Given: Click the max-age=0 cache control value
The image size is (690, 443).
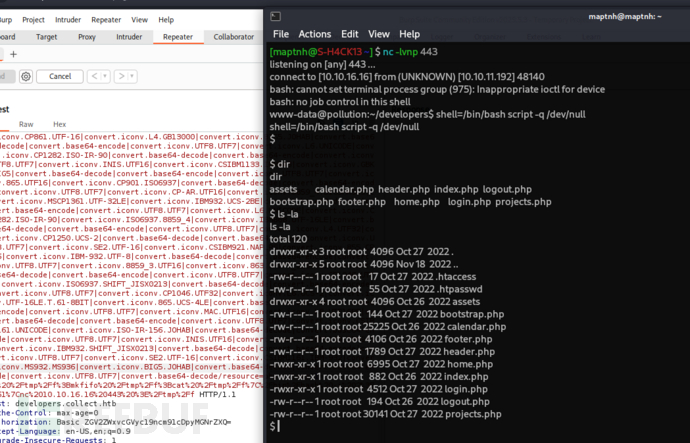Looking at the screenshot, I should point(77,413).
